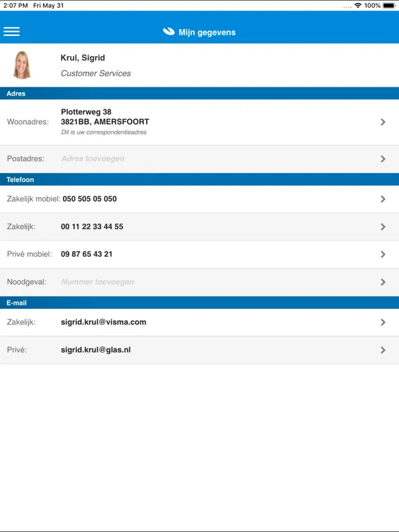Select the email sigrid.krul@glas.nl
The image size is (399, 532).
coord(96,350)
